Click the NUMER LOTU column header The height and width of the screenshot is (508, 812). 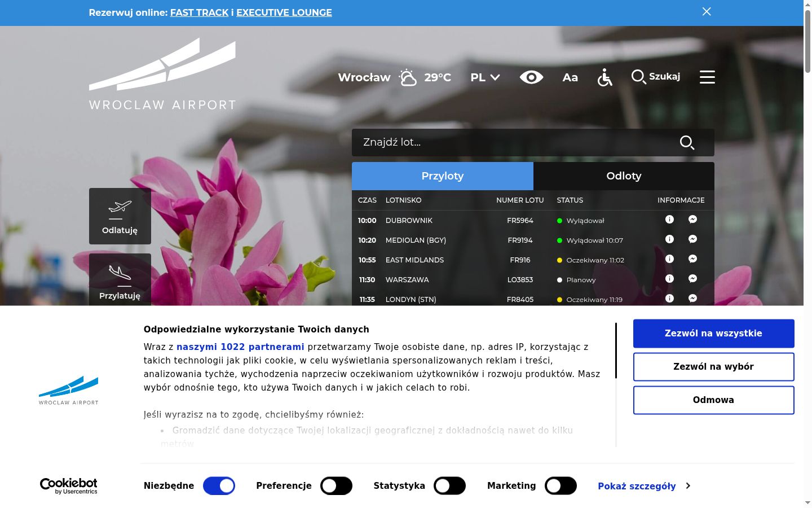pos(520,200)
